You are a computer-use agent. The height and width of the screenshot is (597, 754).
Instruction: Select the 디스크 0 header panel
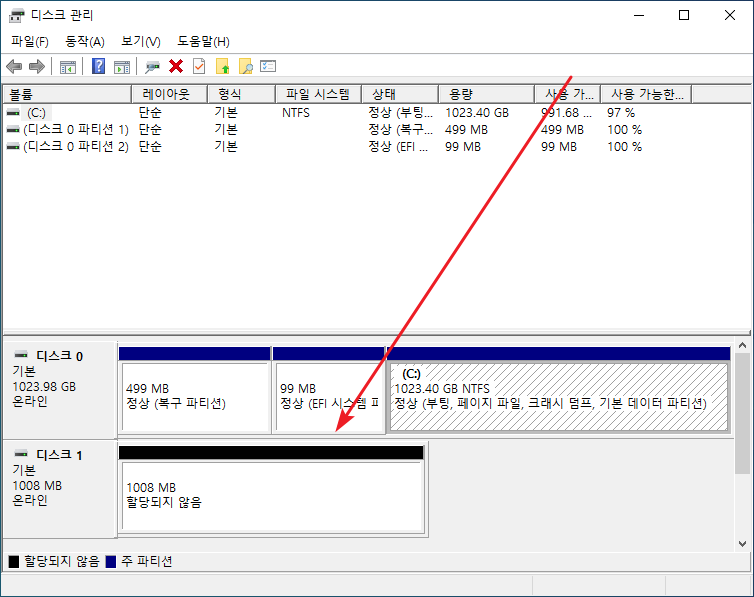pos(60,389)
